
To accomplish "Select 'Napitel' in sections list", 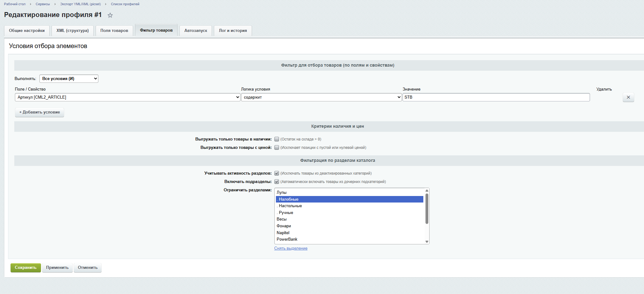I will (x=350, y=233).
